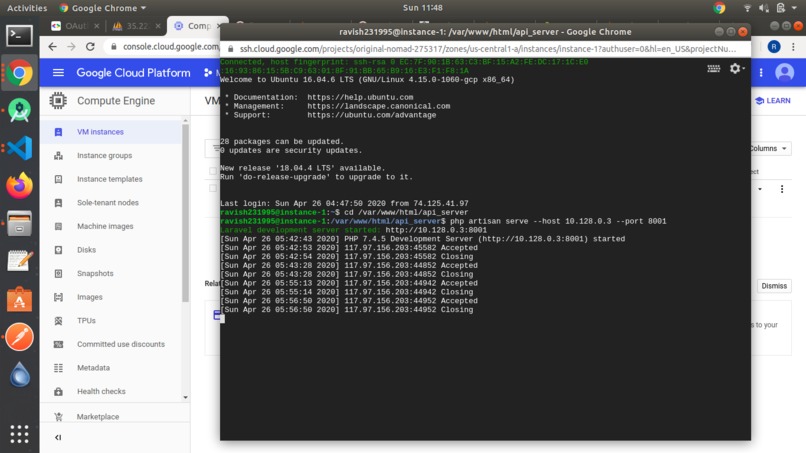806x453 pixels.
Task: Launch Postman from the dock
Action: click(x=19, y=337)
